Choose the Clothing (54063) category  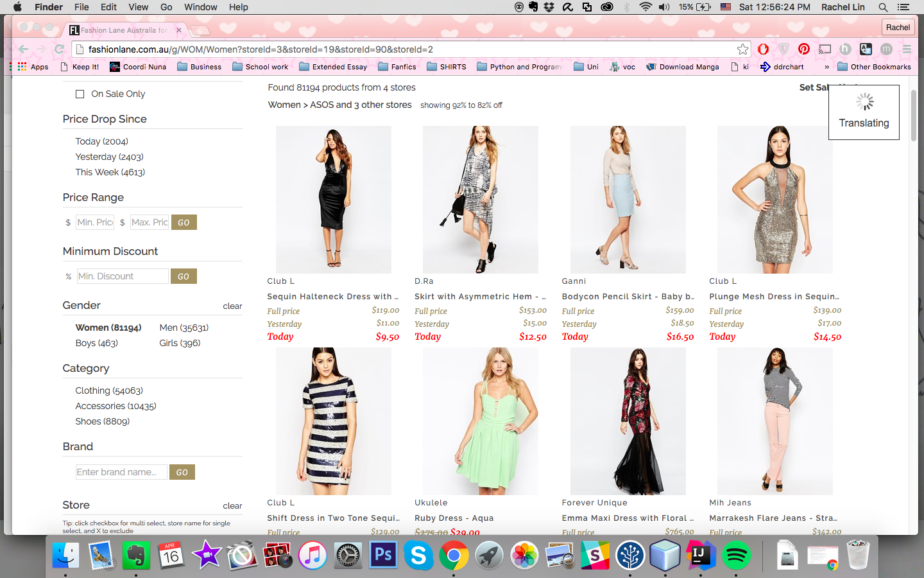point(109,390)
